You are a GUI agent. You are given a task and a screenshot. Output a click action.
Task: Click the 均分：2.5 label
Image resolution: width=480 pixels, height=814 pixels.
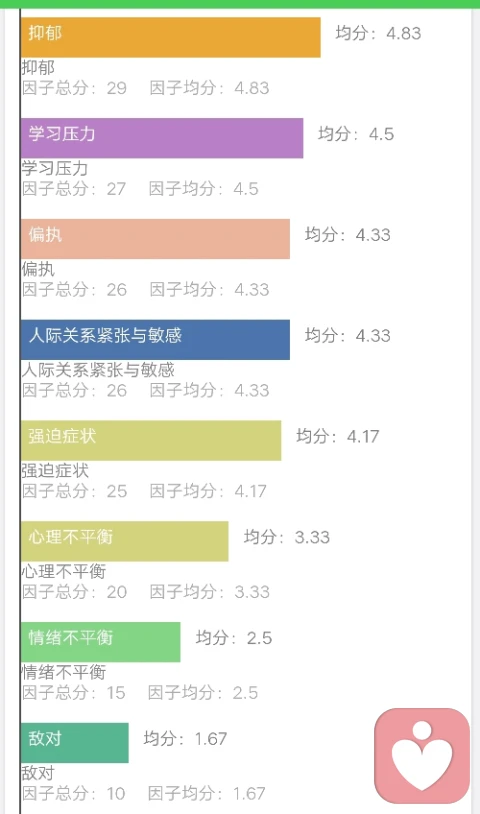(x=234, y=637)
